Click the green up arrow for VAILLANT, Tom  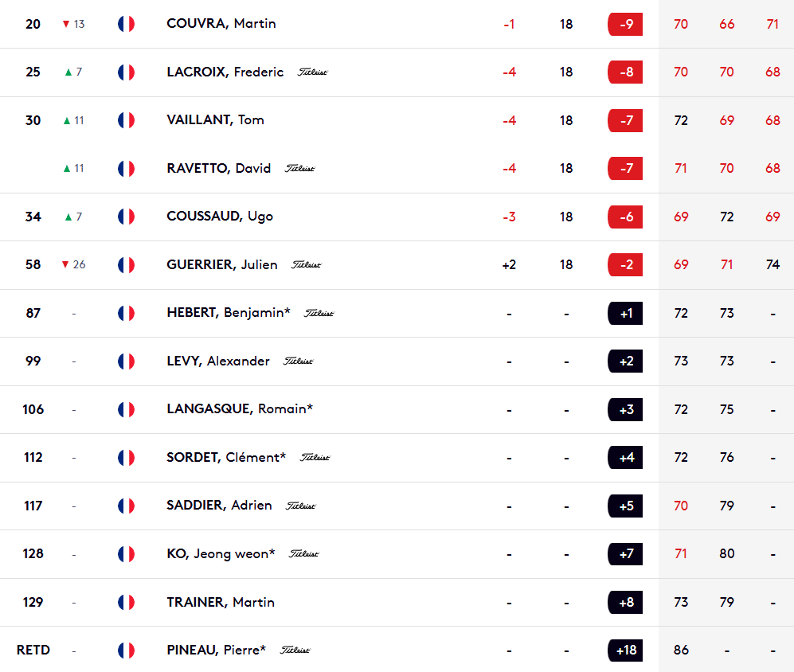[68, 121]
